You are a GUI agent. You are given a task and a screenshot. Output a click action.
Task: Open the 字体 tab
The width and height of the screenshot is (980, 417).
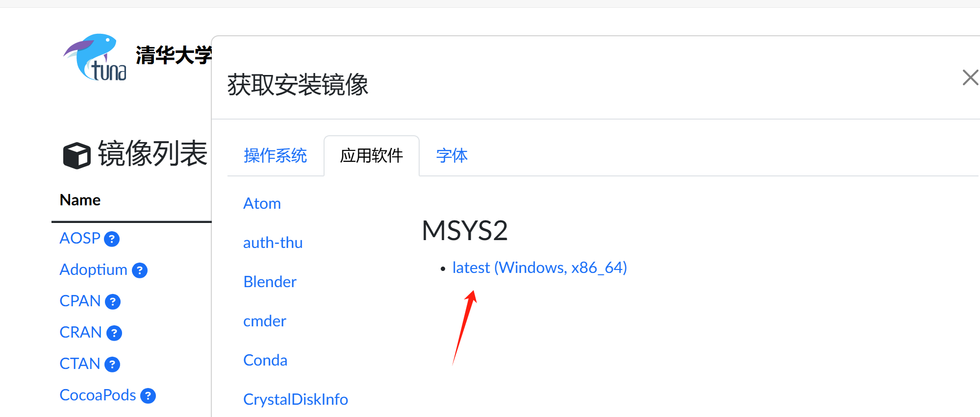[x=452, y=156]
